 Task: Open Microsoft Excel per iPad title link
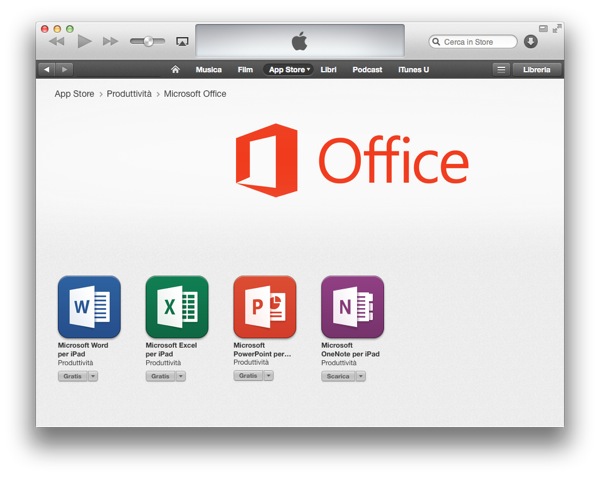coord(171,350)
